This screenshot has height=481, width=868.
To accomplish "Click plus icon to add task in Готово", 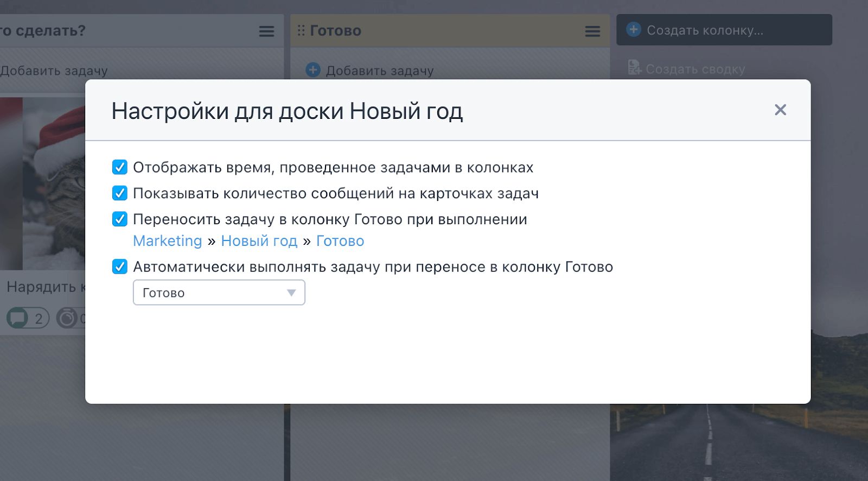I will (313, 70).
